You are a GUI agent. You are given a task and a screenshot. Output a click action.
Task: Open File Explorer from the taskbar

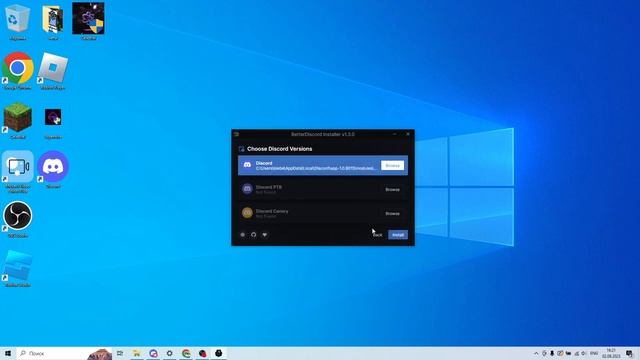pyautogui.click(x=137, y=353)
